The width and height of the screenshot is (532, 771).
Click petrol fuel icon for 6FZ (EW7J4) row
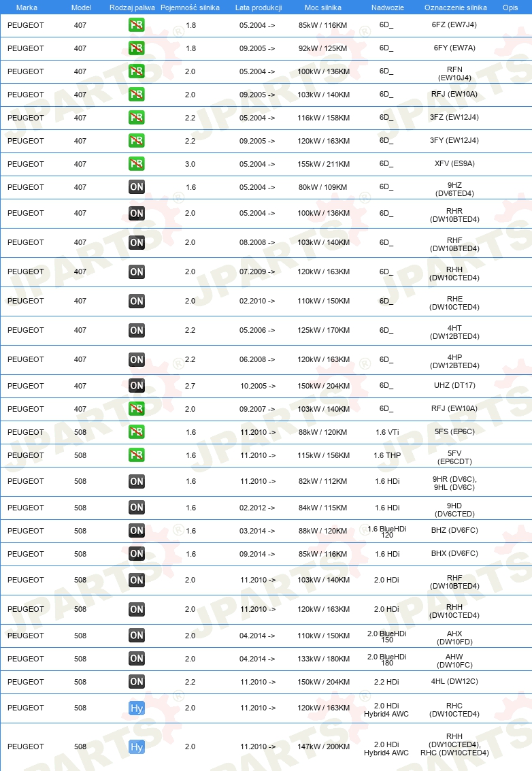(x=137, y=25)
